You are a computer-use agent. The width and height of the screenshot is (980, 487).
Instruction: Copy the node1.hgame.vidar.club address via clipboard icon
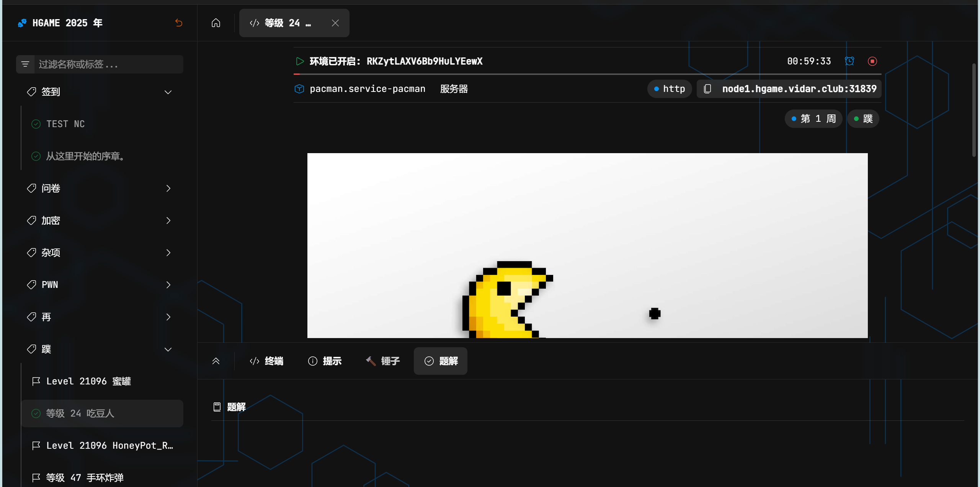pos(707,89)
